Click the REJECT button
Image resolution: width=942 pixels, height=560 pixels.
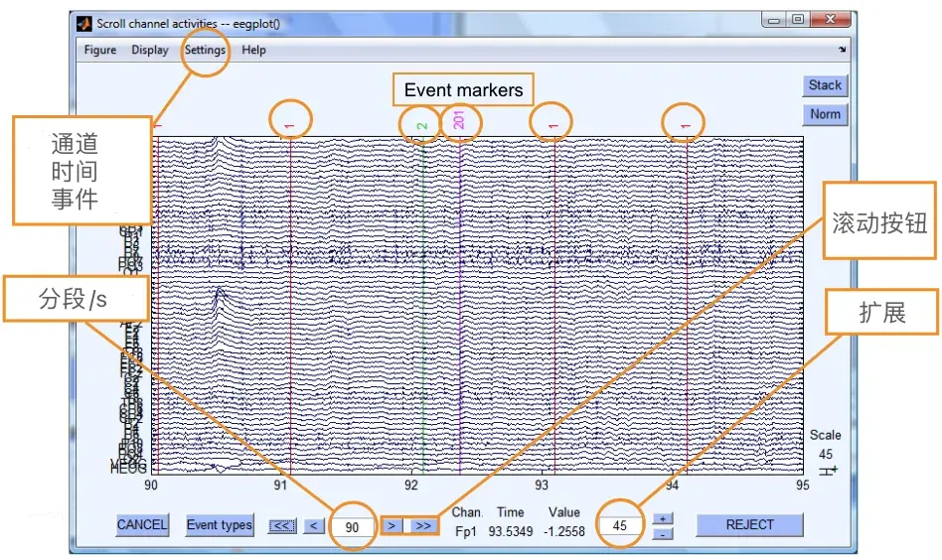[749, 525]
